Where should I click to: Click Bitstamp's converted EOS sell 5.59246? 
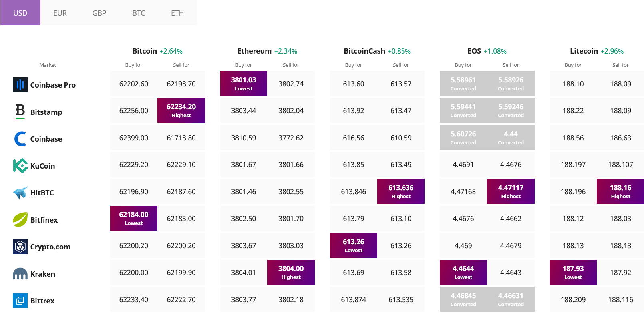pos(511,110)
